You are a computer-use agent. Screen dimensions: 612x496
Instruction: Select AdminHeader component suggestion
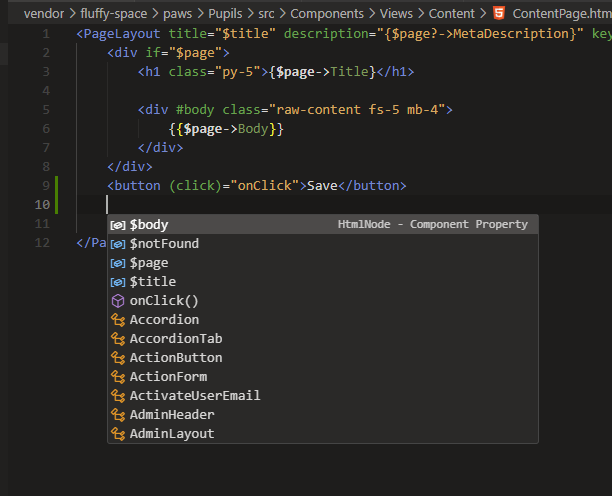click(323, 414)
